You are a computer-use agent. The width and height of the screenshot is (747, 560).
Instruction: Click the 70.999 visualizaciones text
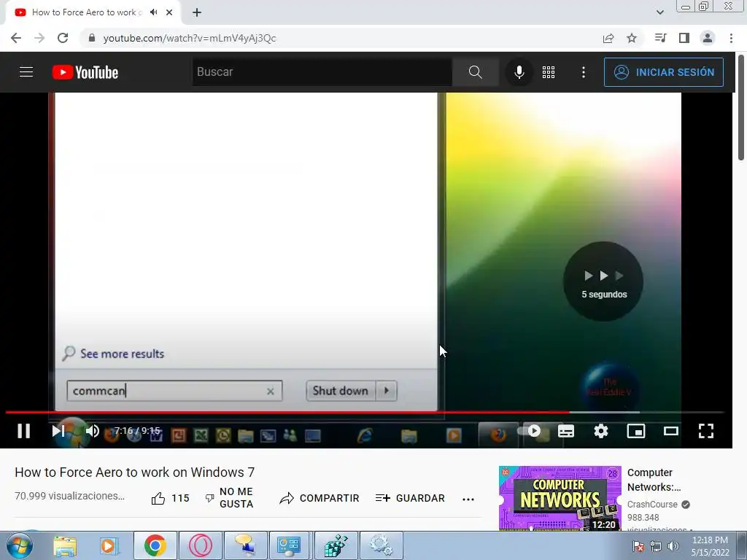[x=69, y=496]
